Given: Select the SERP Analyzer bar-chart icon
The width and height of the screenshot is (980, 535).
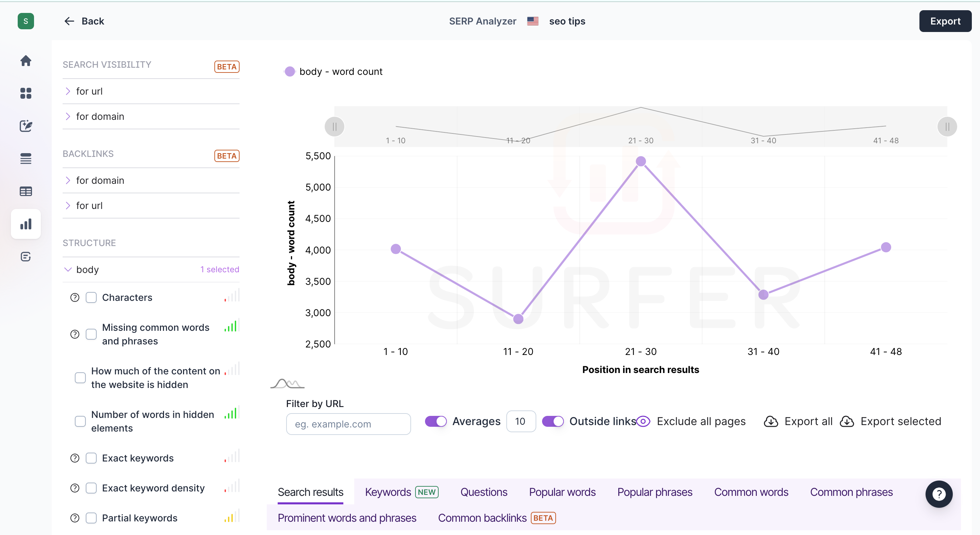Looking at the screenshot, I should tap(26, 224).
